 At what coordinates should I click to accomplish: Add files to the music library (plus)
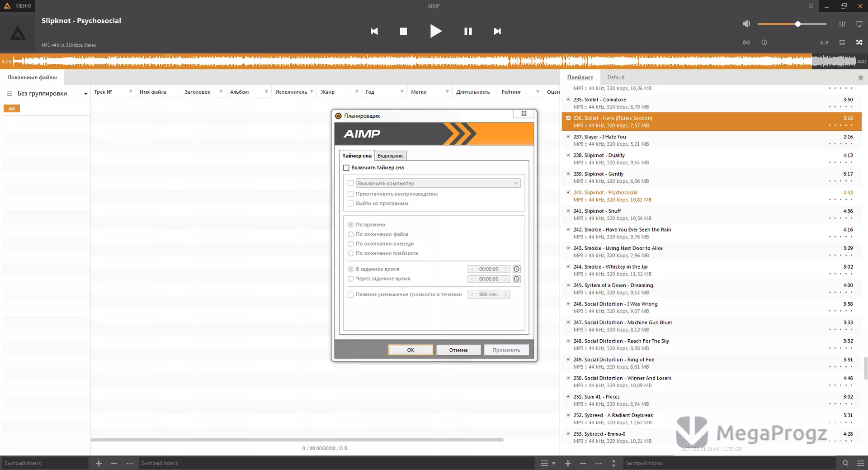(x=99, y=463)
